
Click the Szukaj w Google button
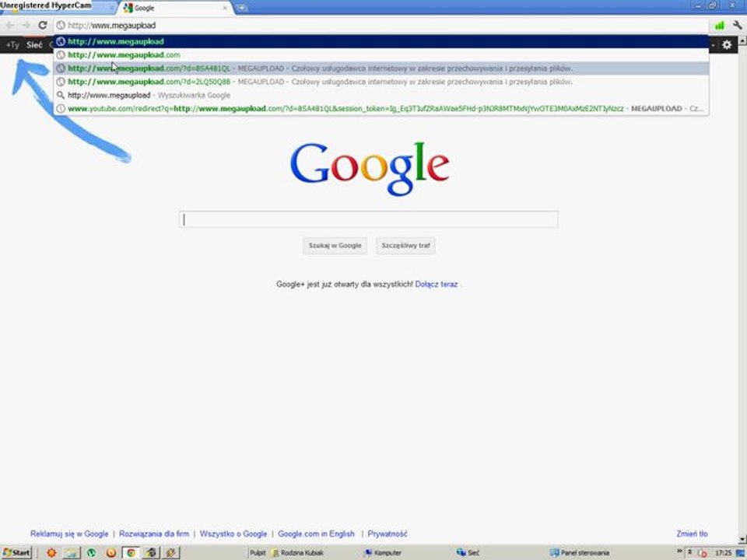pyautogui.click(x=335, y=245)
